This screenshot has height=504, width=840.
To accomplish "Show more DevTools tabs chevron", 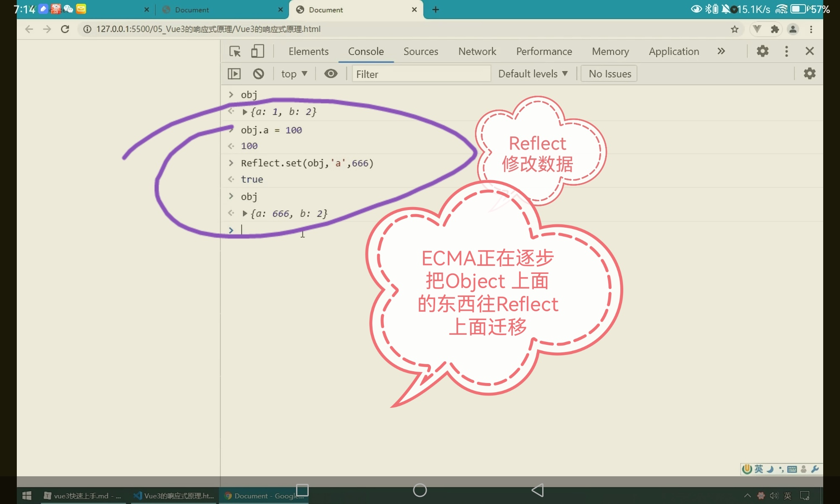I will point(721,51).
